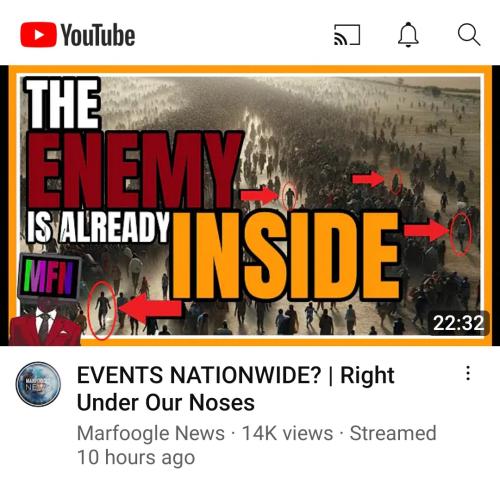Click 'Streamed 10 hours ago' text
Screen dimensions: 500x485
click(x=257, y=445)
